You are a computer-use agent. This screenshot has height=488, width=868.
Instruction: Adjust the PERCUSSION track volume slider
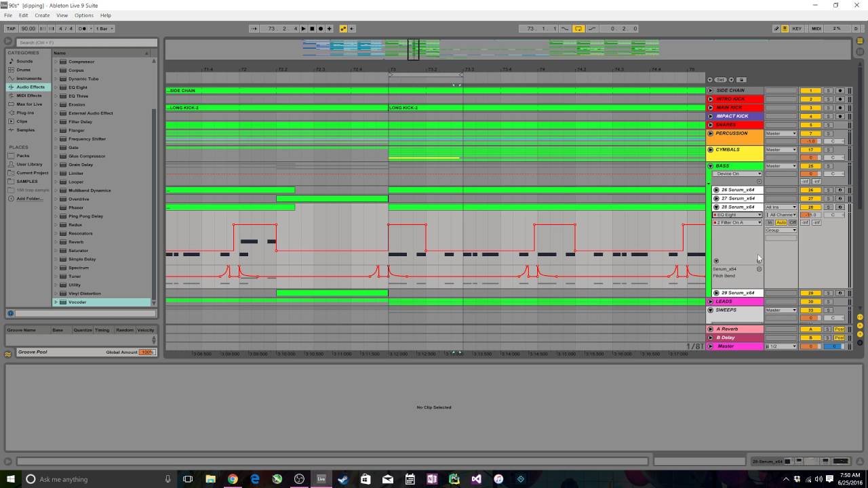pos(810,142)
